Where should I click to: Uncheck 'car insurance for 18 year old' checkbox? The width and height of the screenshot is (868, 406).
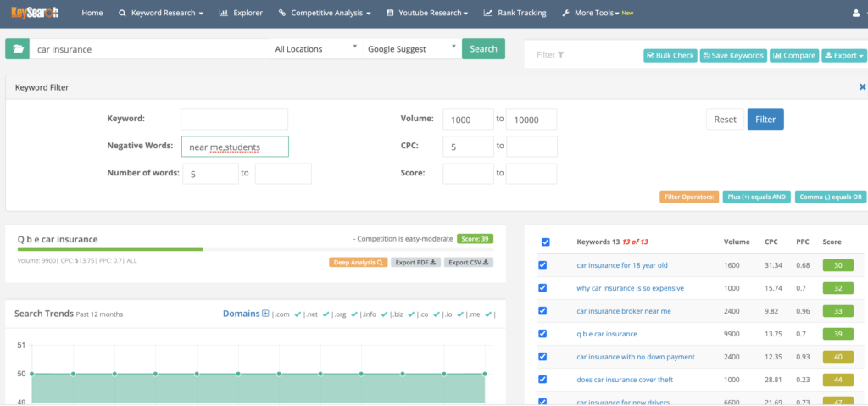point(542,265)
